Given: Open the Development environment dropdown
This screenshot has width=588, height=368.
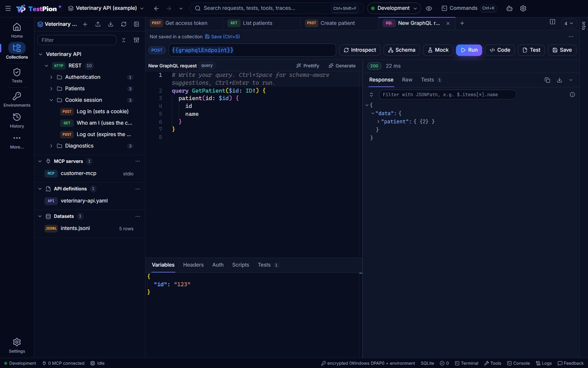Looking at the screenshot, I should (x=394, y=8).
